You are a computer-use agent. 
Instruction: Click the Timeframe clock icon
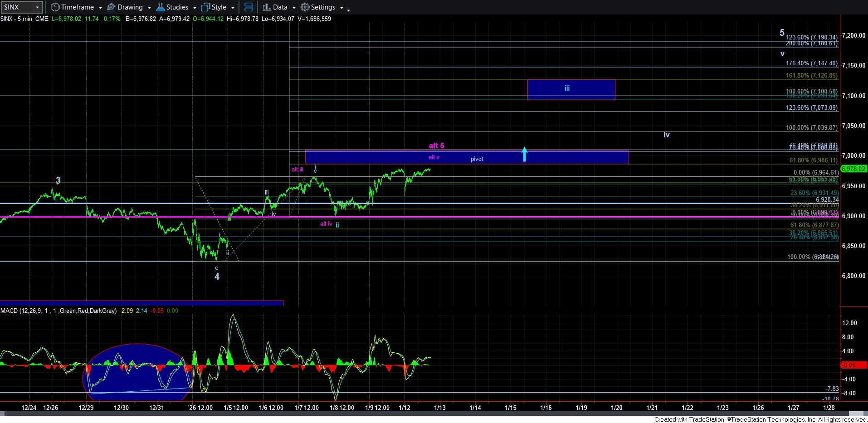point(55,7)
